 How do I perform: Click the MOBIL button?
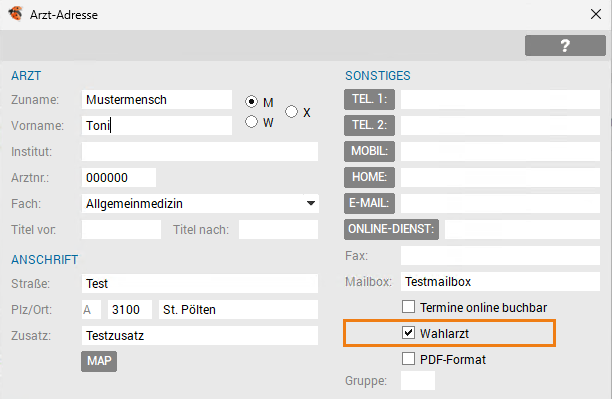369,151
